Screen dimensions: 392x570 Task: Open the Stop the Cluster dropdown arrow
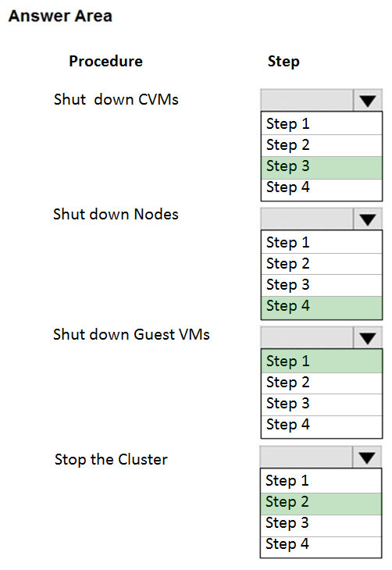pyautogui.click(x=366, y=457)
